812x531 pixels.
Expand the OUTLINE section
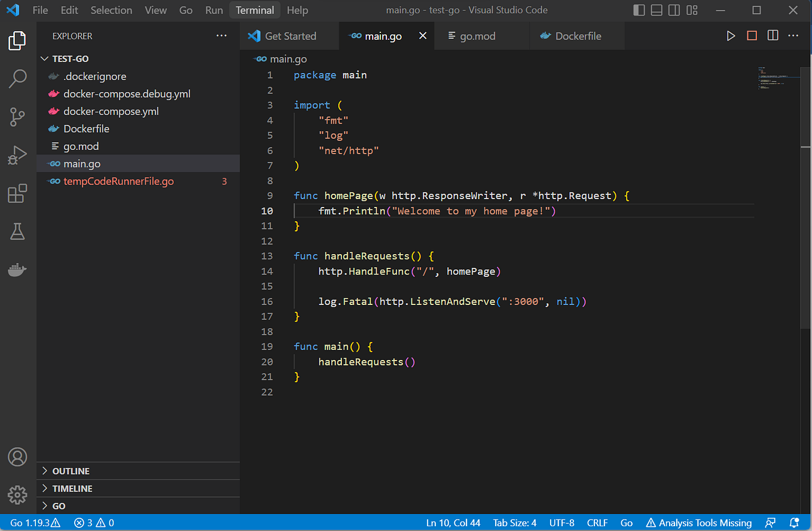click(71, 471)
